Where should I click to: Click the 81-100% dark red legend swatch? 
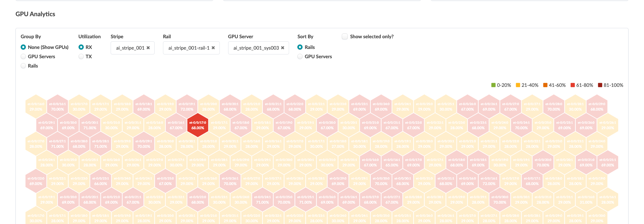[600, 85]
